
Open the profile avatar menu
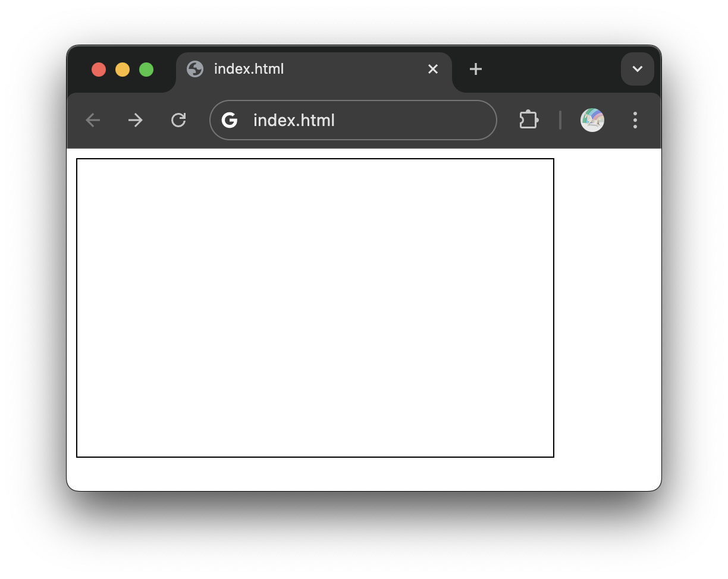(x=592, y=120)
